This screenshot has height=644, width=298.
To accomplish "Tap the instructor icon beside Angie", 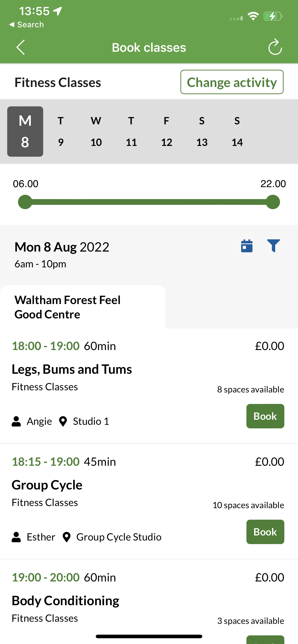I will [16, 421].
